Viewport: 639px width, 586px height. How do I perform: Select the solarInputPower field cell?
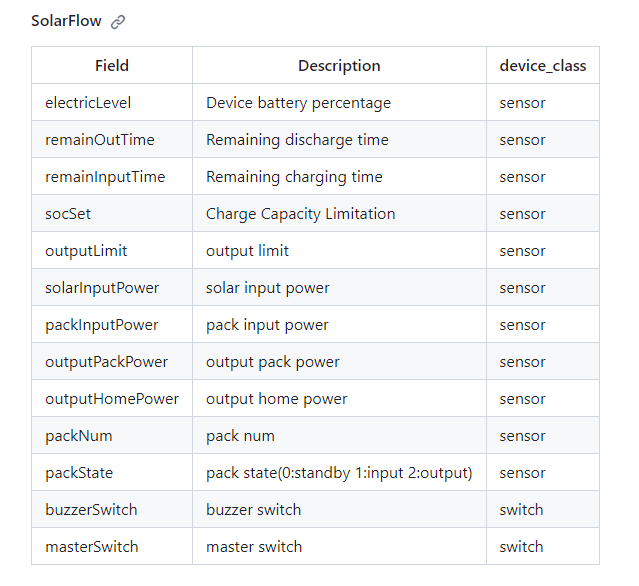pyautogui.click(x=102, y=288)
